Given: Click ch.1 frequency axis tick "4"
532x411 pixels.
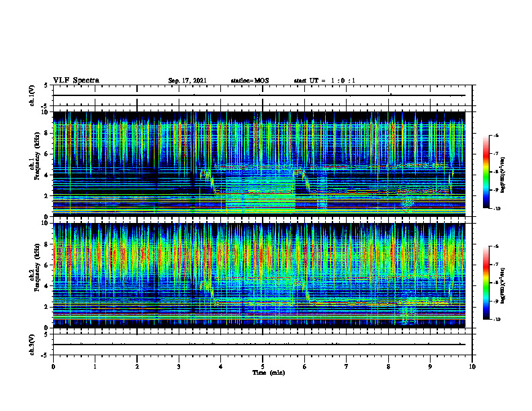Looking at the screenshot, I should click(47, 175).
